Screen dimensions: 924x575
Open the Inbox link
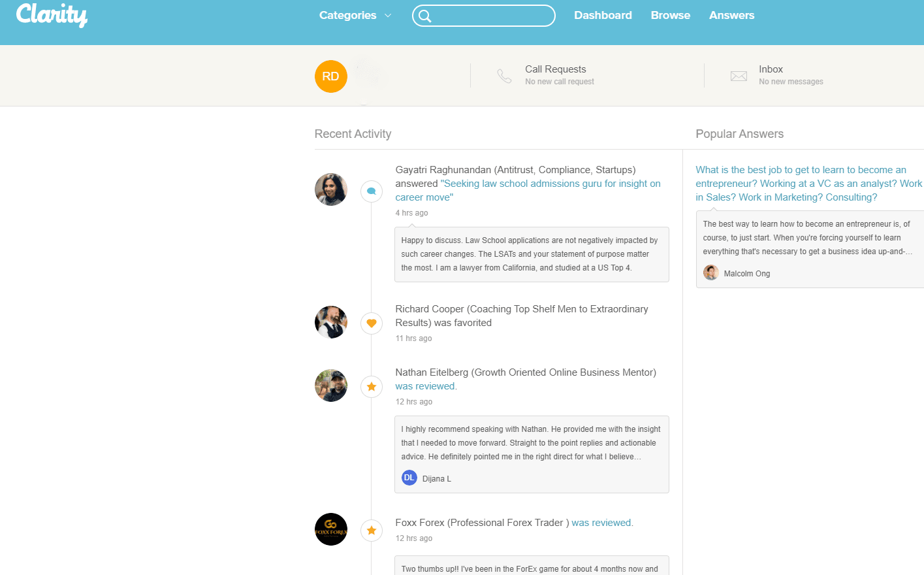point(771,69)
